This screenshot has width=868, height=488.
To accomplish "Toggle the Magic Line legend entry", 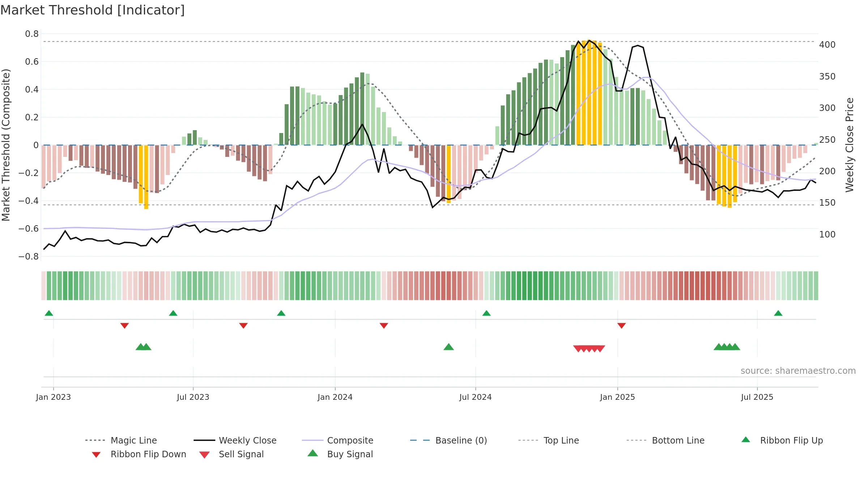I will (121, 440).
